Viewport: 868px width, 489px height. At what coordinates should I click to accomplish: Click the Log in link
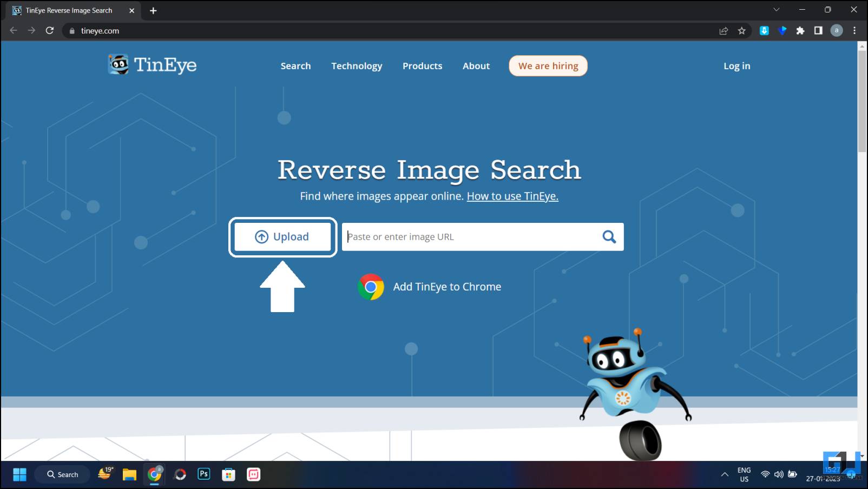coord(737,66)
